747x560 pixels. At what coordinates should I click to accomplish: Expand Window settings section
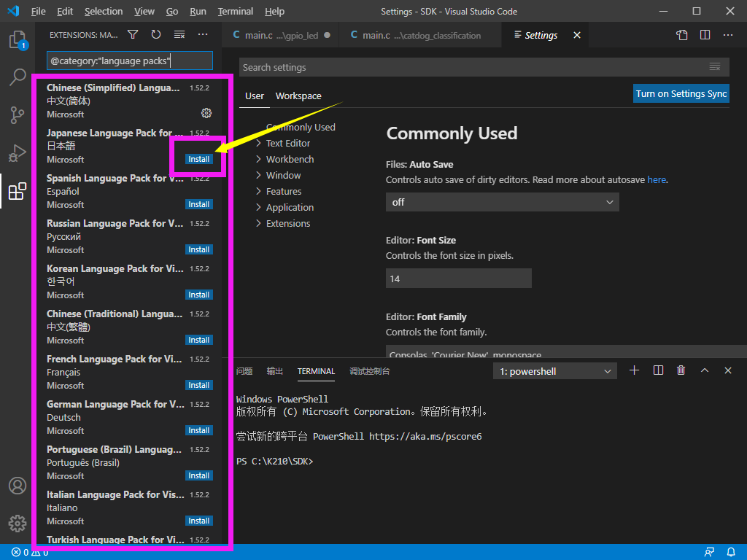tap(283, 175)
